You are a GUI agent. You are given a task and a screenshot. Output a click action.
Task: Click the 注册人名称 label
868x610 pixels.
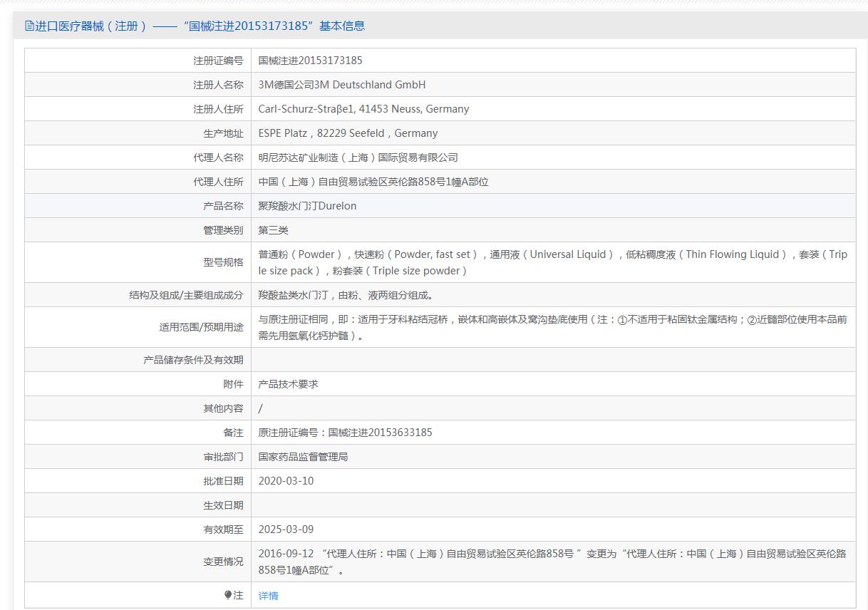(x=218, y=85)
